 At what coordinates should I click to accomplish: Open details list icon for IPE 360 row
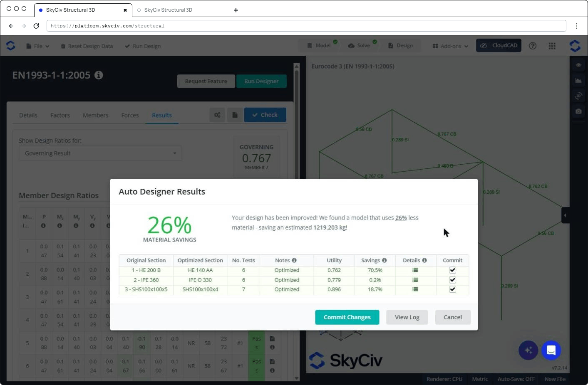tap(415, 280)
